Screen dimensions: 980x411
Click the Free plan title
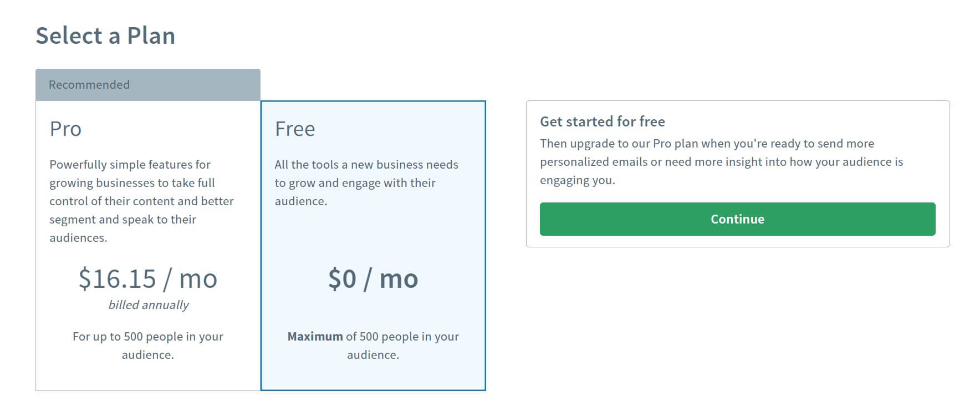[295, 129]
